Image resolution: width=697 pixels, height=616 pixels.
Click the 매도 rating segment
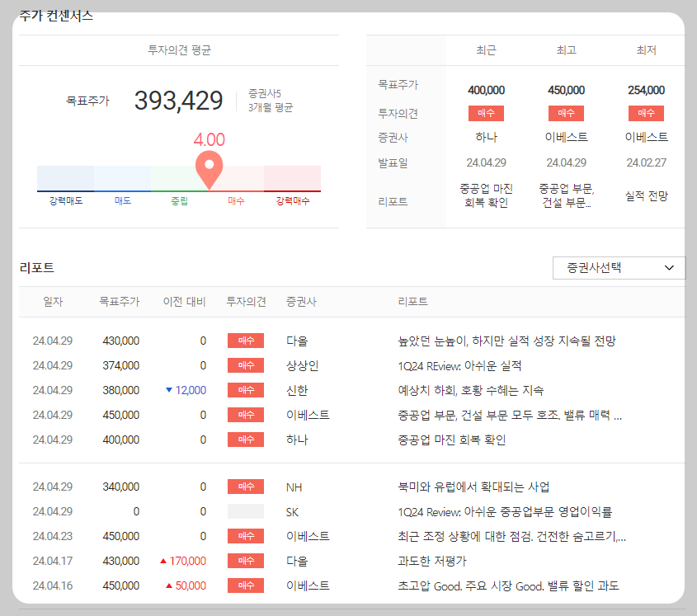pos(122,179)
